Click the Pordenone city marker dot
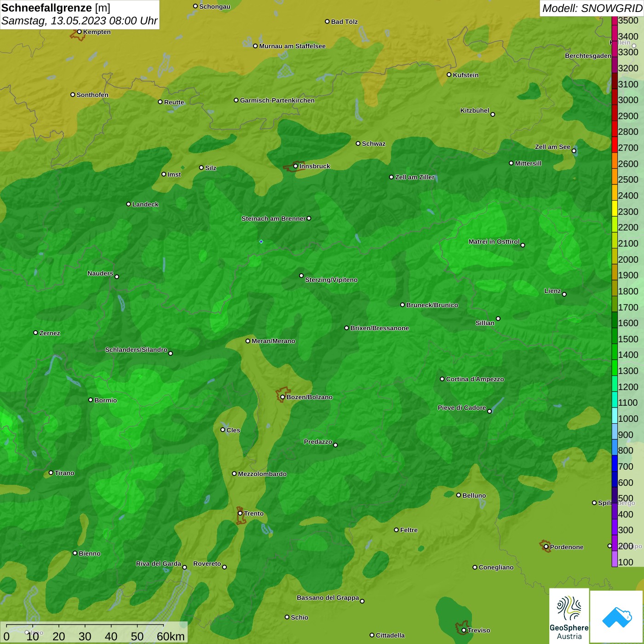Image resolution: width=644 pixels, height=644 pixels. [546, 547]
